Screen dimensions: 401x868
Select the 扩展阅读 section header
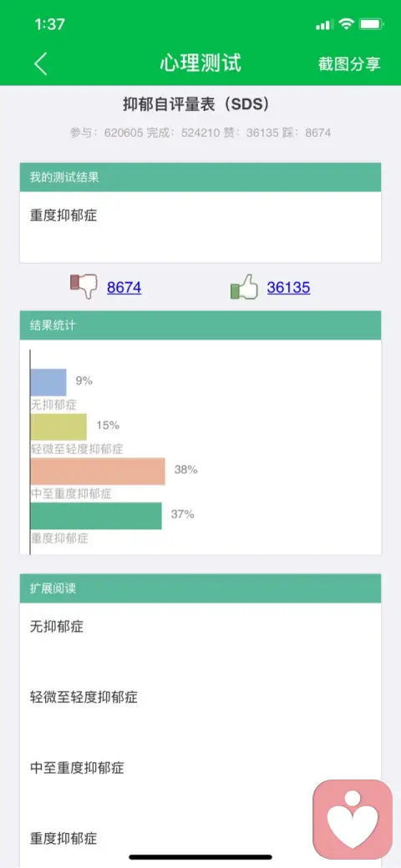tap(200, 588)
